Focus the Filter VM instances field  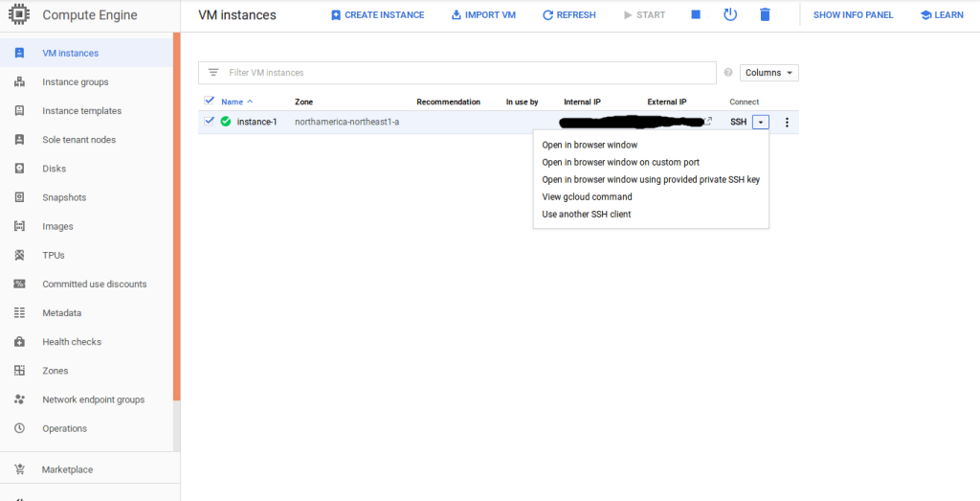(467, 73)
